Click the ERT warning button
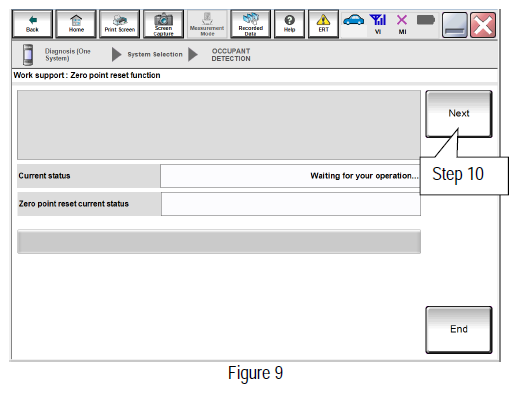Image resolution: width=518 pixels, height=393 pixels. [x=323, y=24]
